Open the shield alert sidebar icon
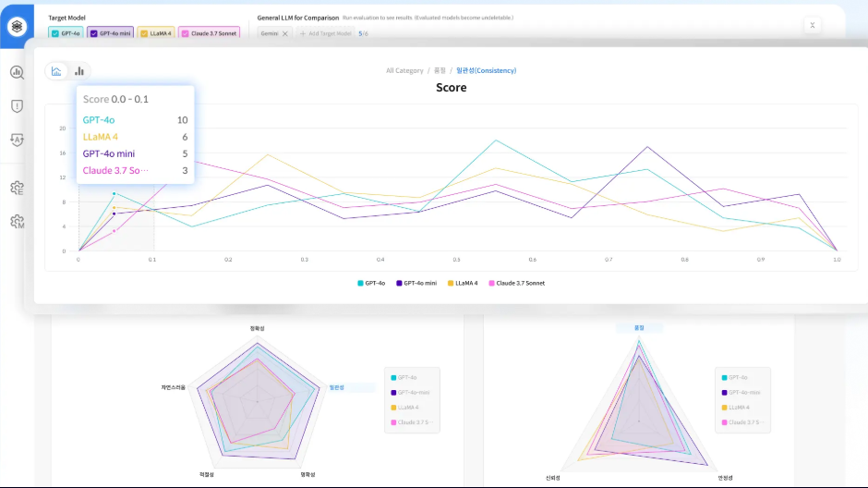 17,106
